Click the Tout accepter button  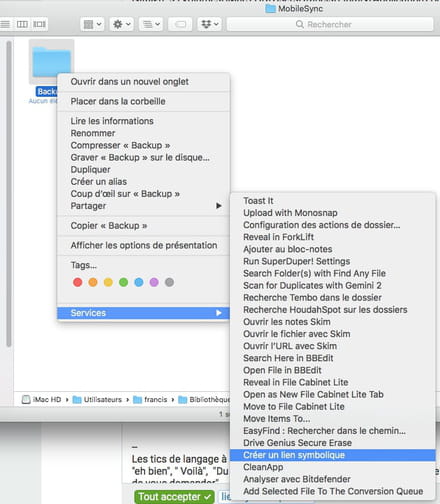(174, 497)
